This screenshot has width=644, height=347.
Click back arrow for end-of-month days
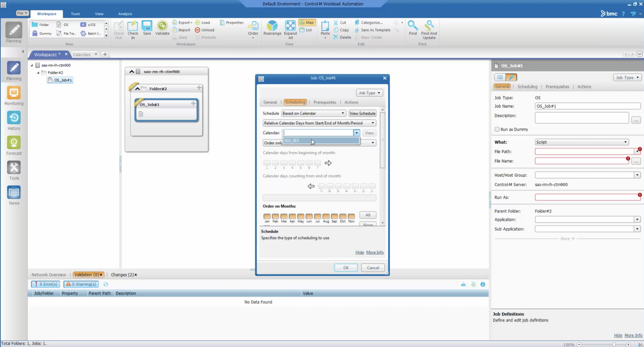(311, 186)
